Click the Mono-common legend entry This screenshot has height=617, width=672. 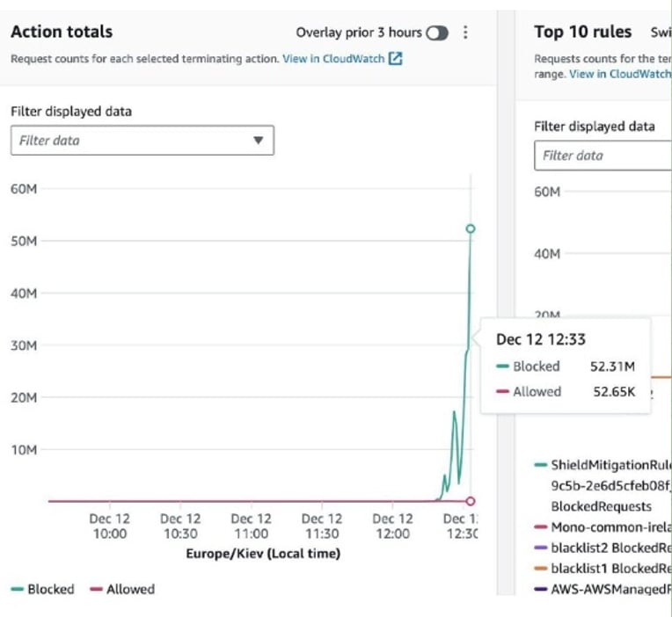603,527
